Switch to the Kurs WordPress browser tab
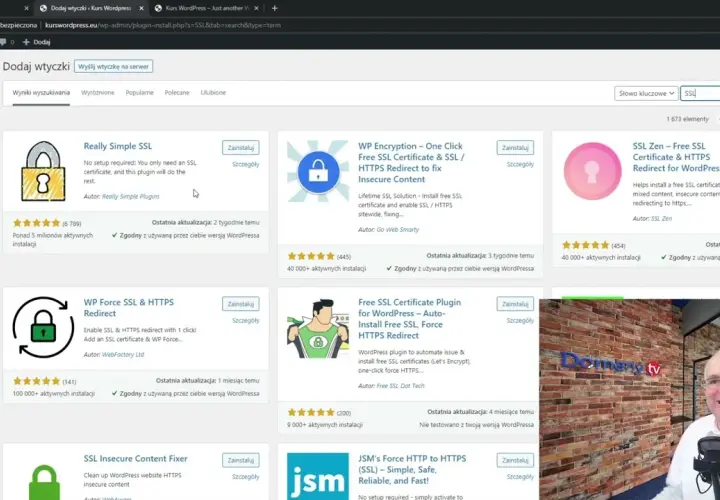This screenshot has height=500, width=720. [206, 8]
